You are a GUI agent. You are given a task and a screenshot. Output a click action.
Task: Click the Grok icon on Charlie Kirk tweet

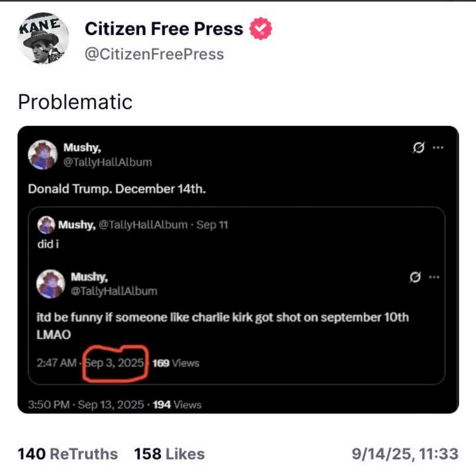tap(415, 277)
